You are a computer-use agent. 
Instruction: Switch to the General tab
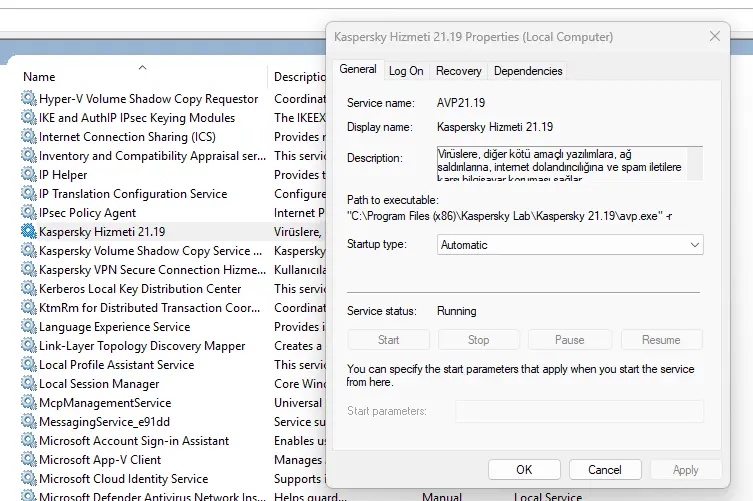358,69
